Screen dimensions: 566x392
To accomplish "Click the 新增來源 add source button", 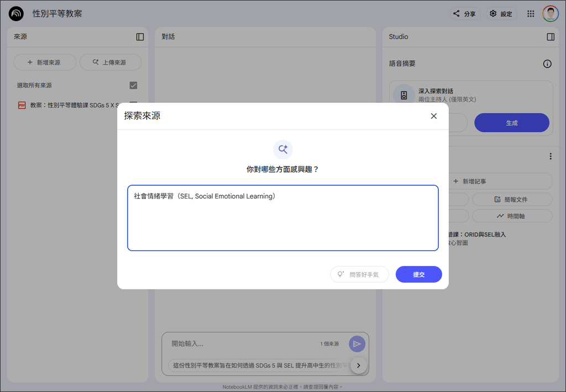I will pyautogui.click(x=44, y=62).
